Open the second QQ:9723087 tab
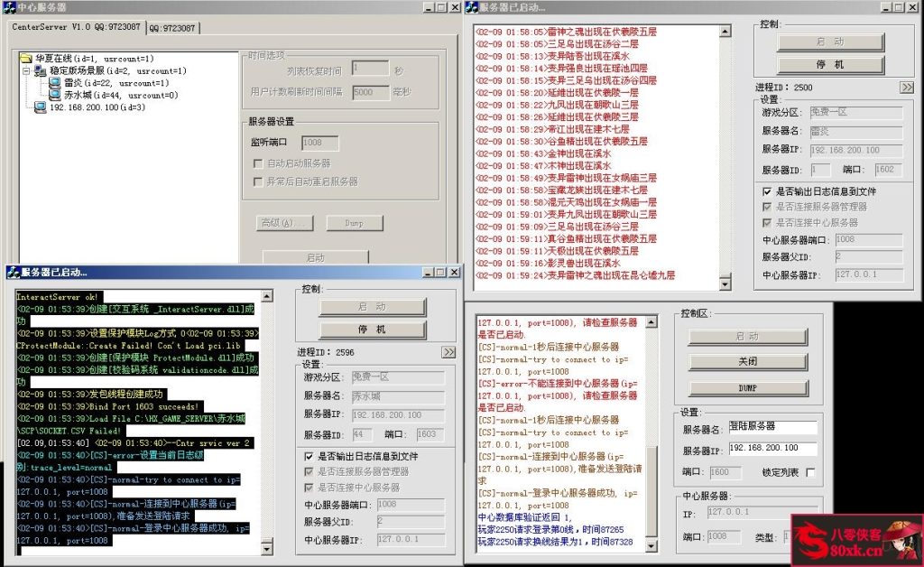924x567 pixels. (172, 28)
